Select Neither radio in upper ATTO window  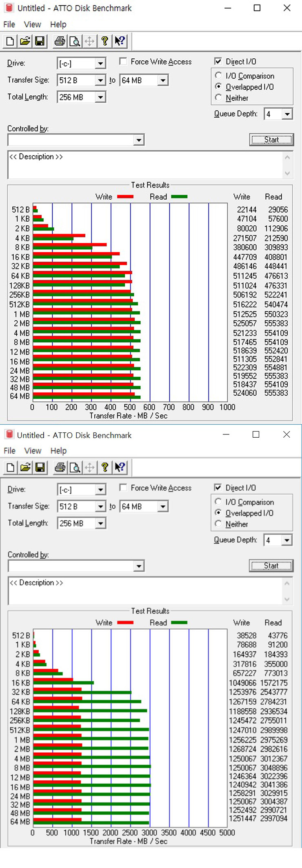[x=218, y=97]
